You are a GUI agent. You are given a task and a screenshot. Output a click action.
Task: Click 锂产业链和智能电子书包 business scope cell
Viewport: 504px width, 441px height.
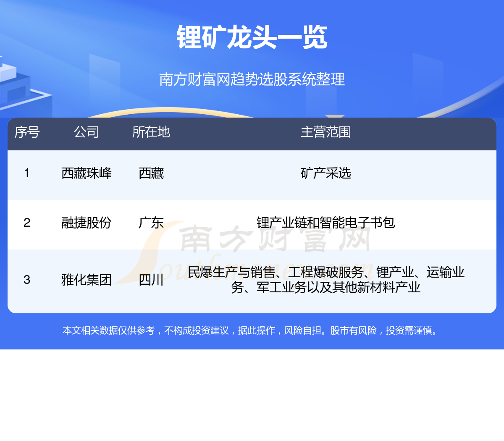point(326,223)
